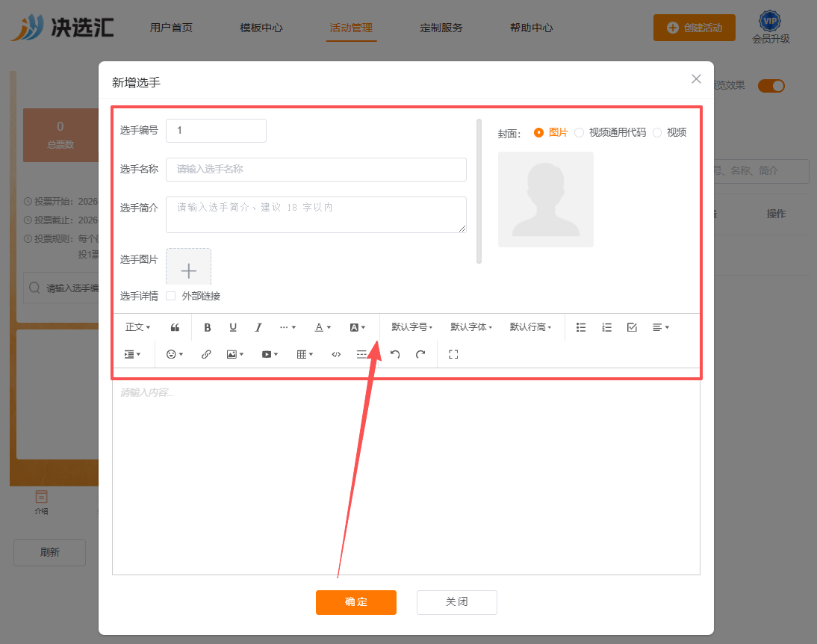Open the insert video dropdown

pos(270,355)
